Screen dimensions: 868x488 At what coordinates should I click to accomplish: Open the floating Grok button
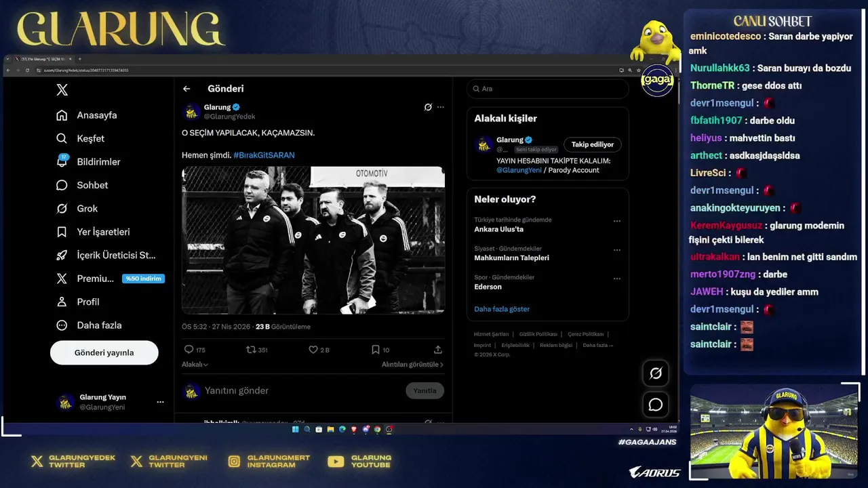click(x=656, y=373)
